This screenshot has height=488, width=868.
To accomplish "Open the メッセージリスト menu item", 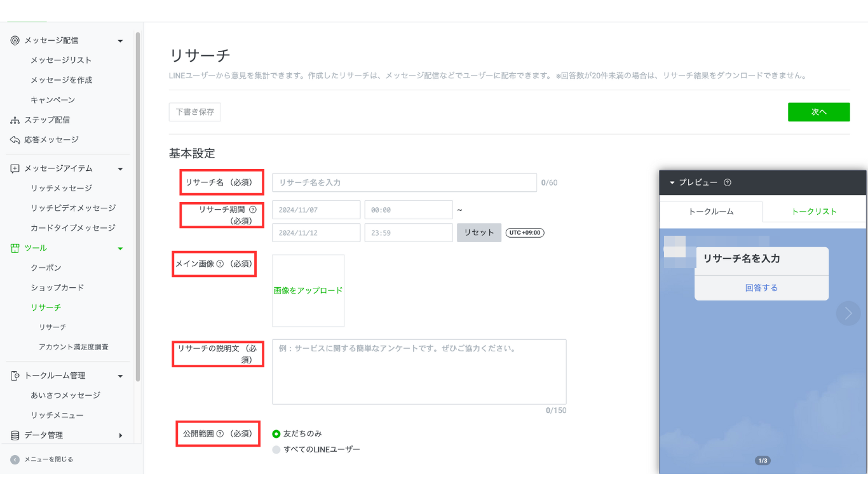I will [x=61, y=60].
